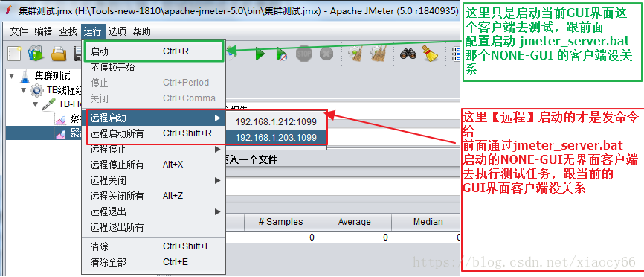Choose 清除全部 Ctrl+E menu entry
Image resolution: width=644 pixels, height=277 pixels.
pyautogui.click(x=154, y=262)
